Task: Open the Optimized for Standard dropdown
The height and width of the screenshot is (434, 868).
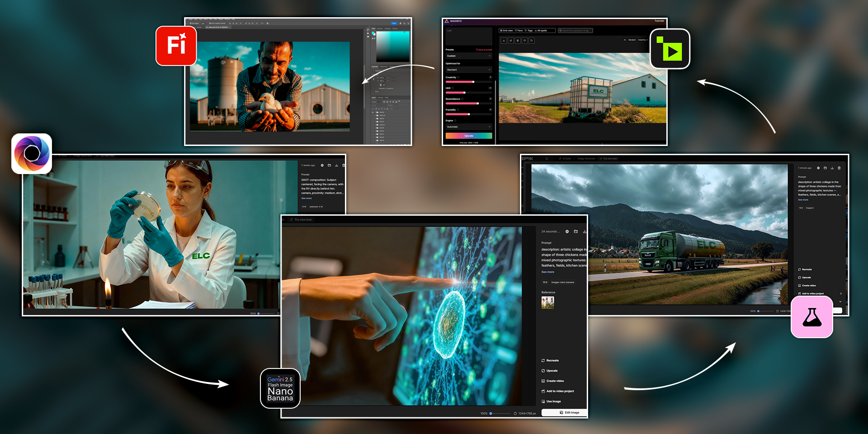Action: [468, 70]
